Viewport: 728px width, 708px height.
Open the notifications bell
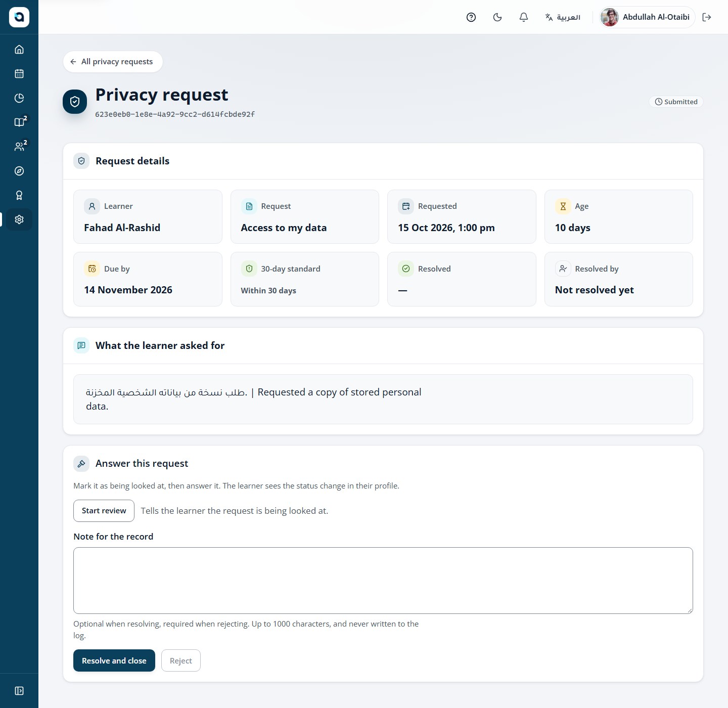[524, 17]
